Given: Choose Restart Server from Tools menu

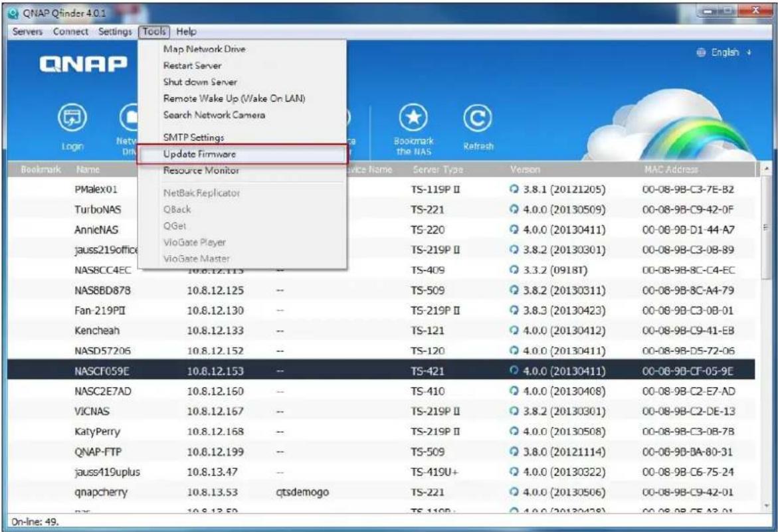Looking at the screenshot, I should pyautogui.click(x=242, y=65).
